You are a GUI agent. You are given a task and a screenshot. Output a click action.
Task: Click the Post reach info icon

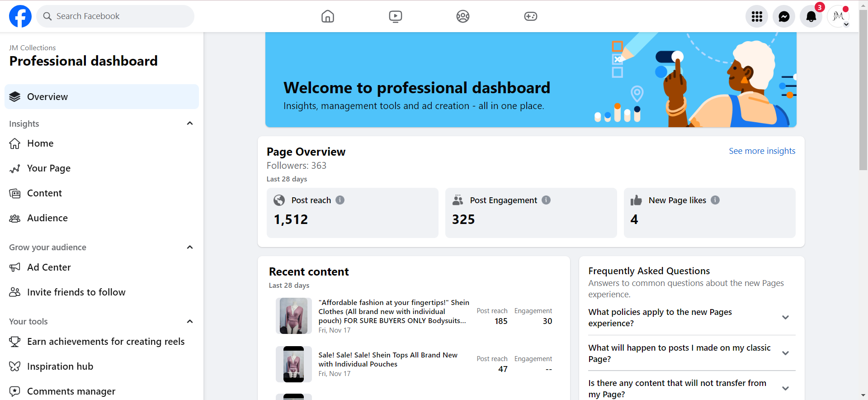click(340, 200)
